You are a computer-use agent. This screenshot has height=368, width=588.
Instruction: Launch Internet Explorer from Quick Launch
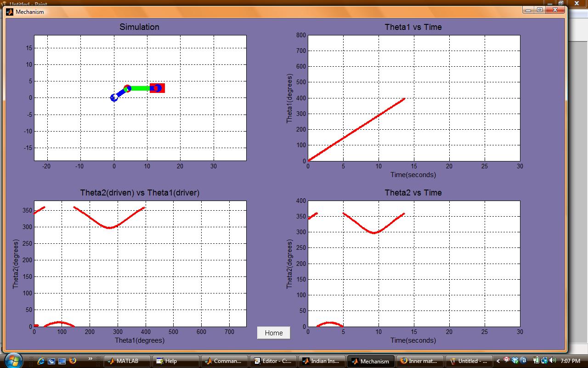pos(41,361)
